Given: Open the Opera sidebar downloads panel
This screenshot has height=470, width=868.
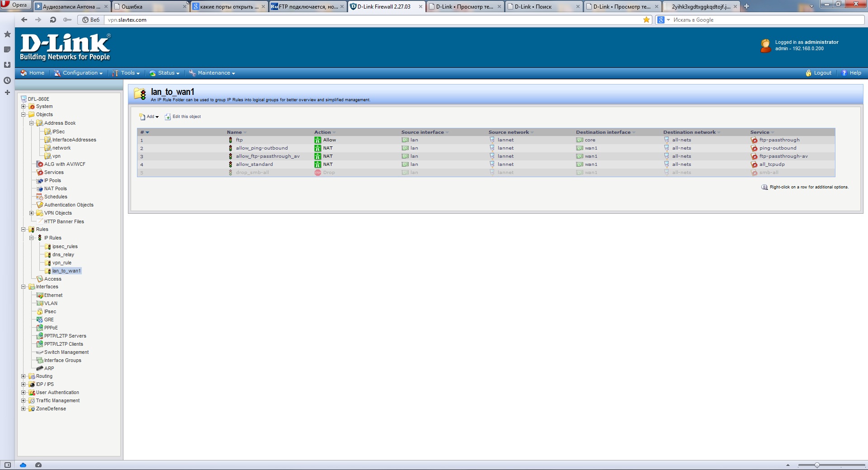Looking at the screenshot, I should (7, 65).
